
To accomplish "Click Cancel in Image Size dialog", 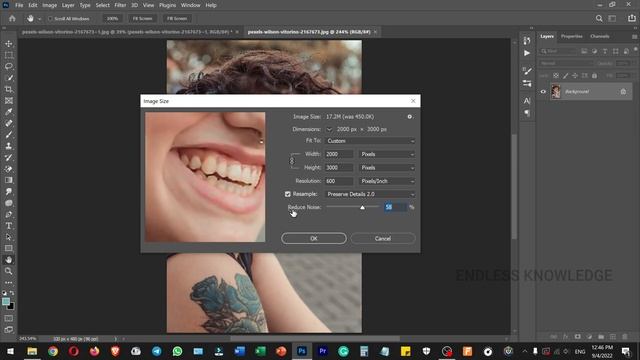I will pyautogui.click(x=383, y=238).
